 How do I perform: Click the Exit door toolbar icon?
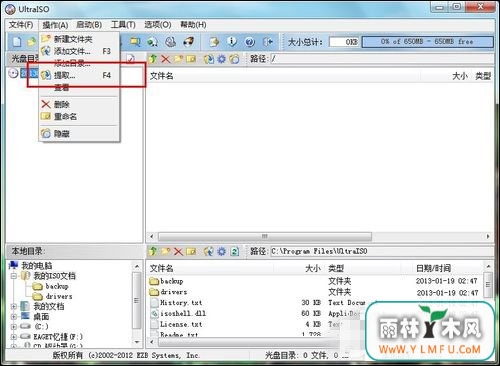tap(268, 42)
